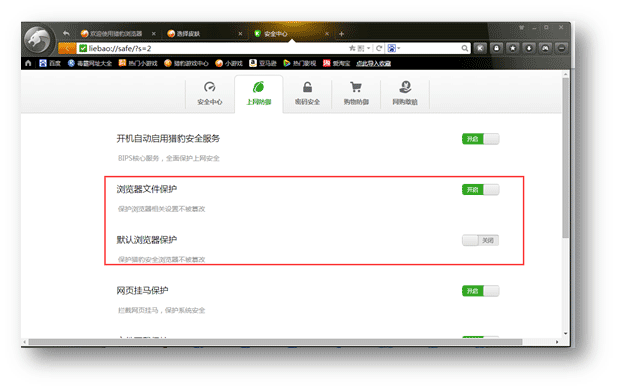This screenshot has width=617, height=390.
Task: Maximize the browser window
Action: [547, 28]
